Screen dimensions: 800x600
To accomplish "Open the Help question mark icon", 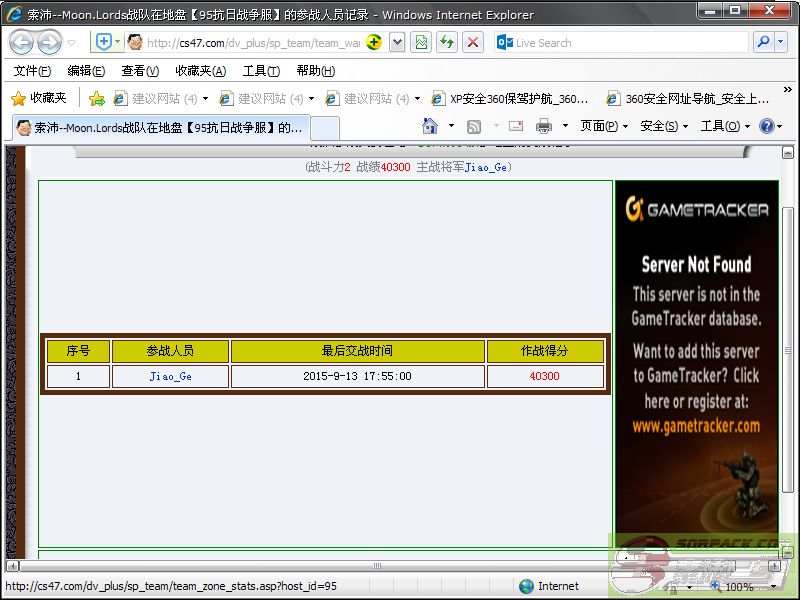I will [767, 126].
